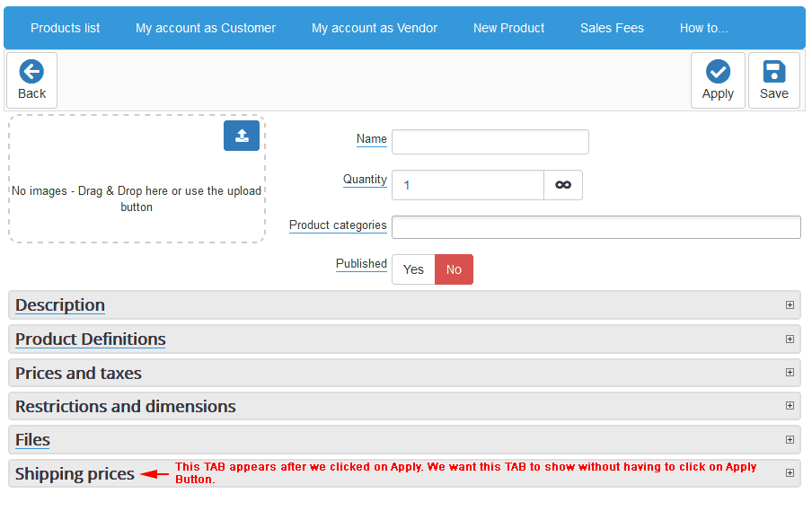Open the Products list menu
Image resolution: width=812 pixels, height=520 pixels.
coord(66,28)
